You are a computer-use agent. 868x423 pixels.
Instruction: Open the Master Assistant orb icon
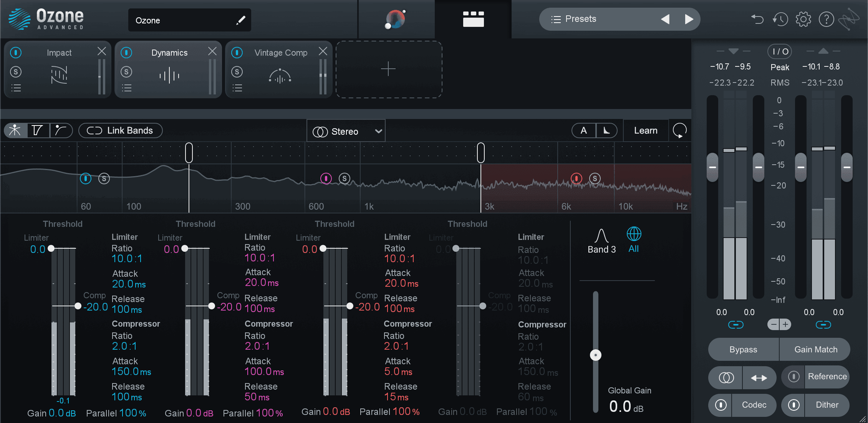[x=396, y=19]
